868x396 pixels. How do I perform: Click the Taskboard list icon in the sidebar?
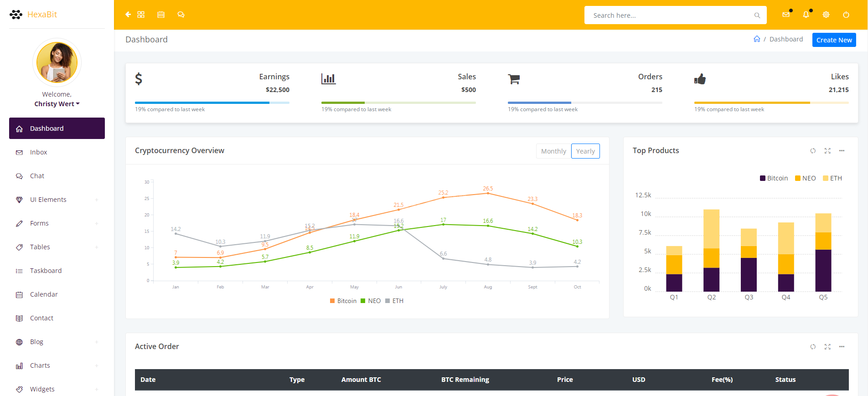tap(19, 271)
